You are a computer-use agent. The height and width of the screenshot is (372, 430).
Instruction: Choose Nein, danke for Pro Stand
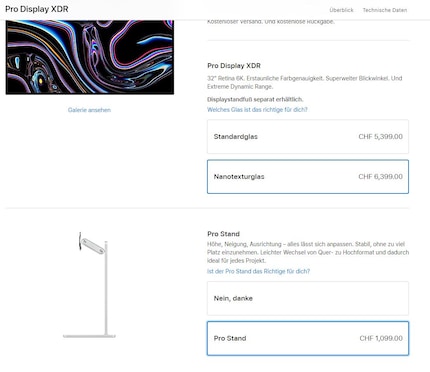point(308,298)
